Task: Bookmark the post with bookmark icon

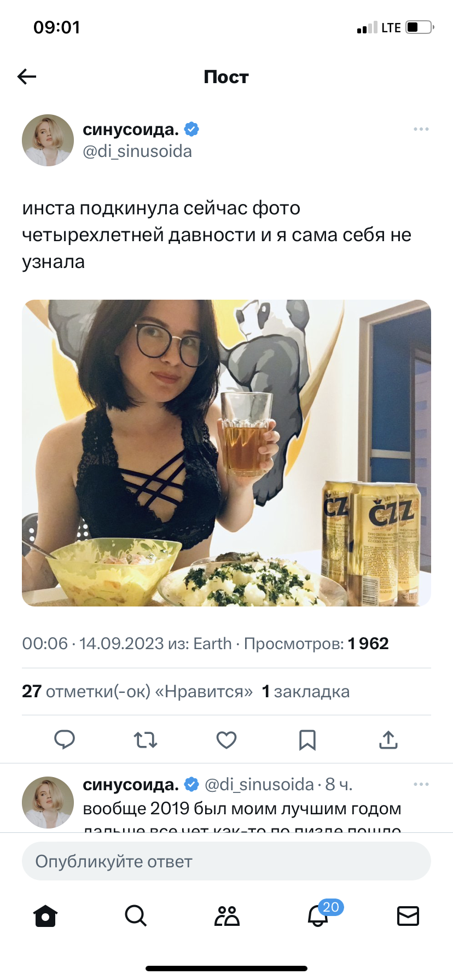Action: [307, 740]
